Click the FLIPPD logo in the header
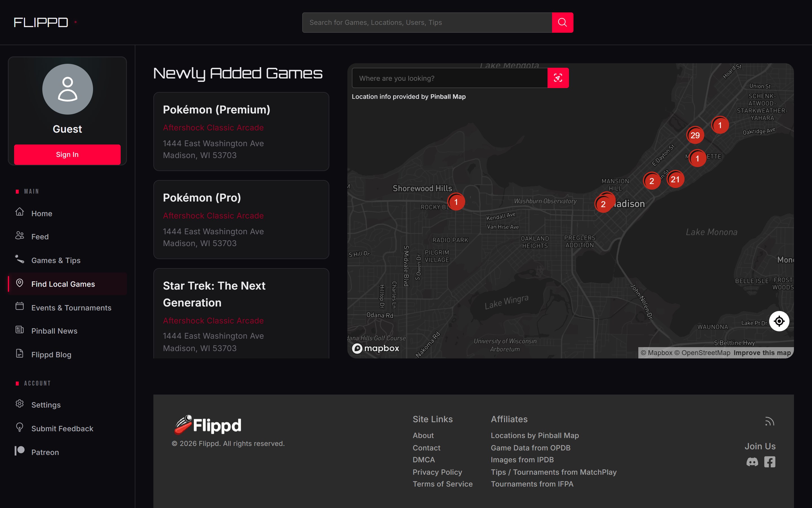 pyautogui.click(x=41, y=23)
